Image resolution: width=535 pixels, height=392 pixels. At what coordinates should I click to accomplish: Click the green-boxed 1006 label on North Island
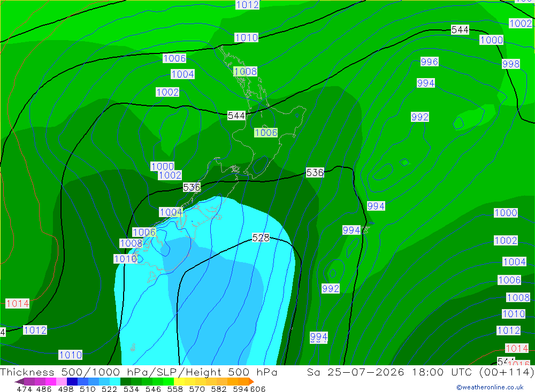click(266, 133)
